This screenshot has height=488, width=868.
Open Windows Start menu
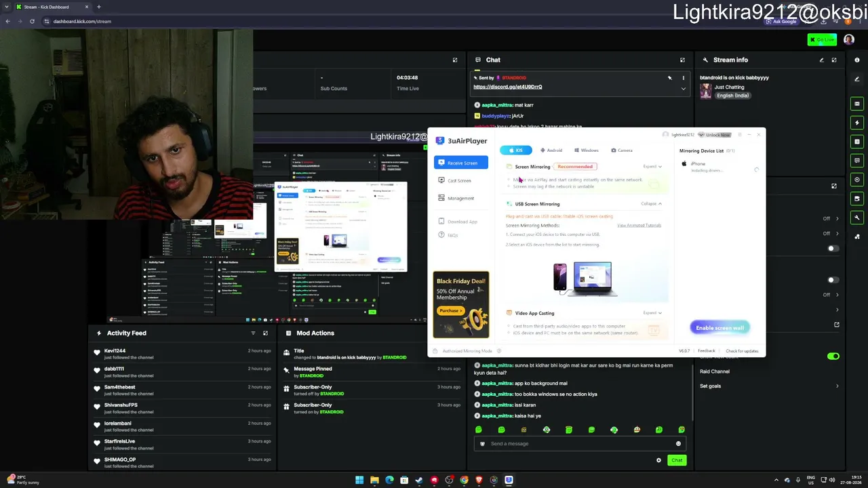click(x=359, y=480)
